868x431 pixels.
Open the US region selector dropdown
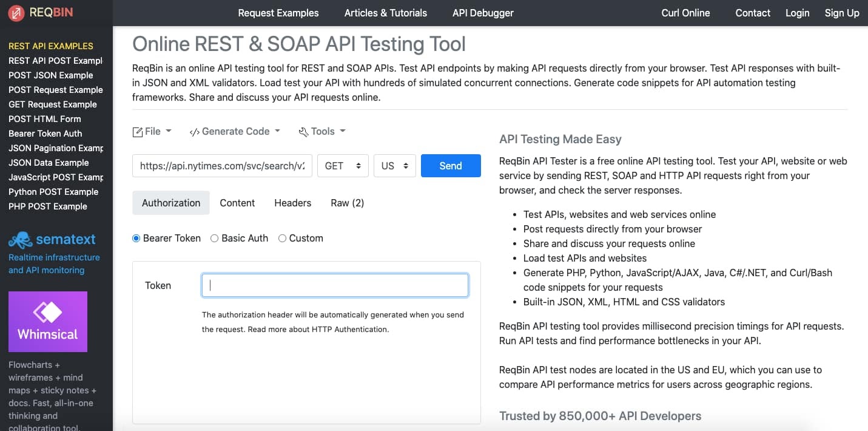[x=394, y=165]
